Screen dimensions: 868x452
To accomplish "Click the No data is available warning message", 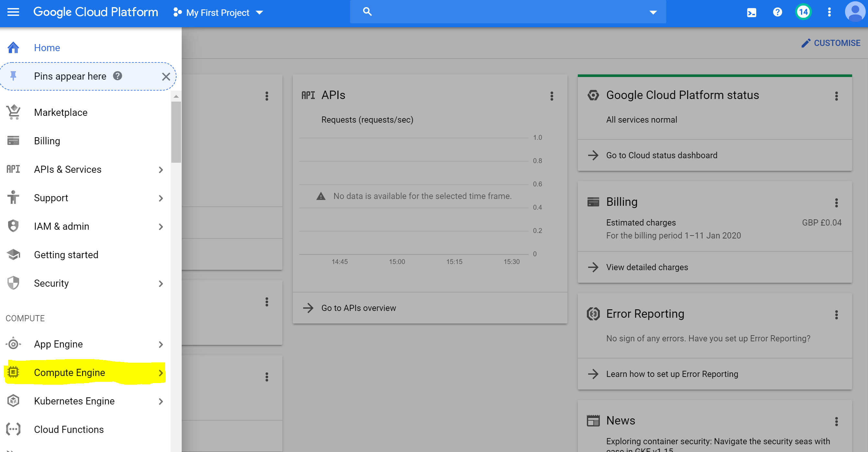I will coord(414,196).
